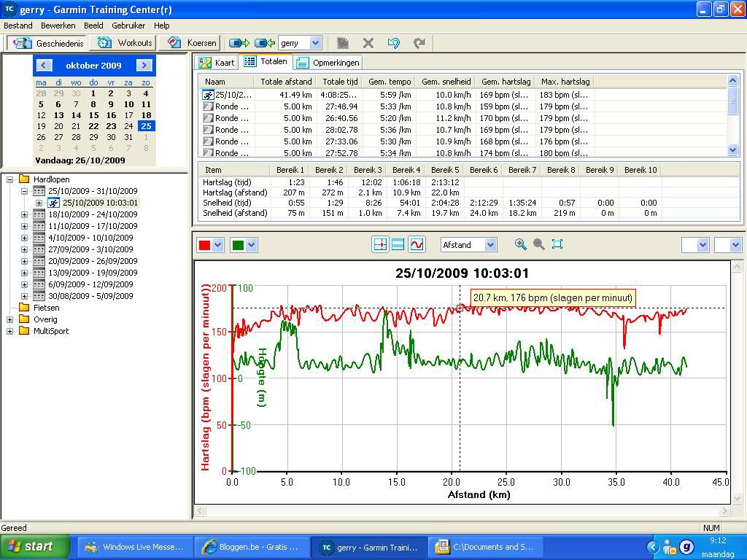747x560 pixels.
Task: Zoom out on the graph
Action: (539, 244)
